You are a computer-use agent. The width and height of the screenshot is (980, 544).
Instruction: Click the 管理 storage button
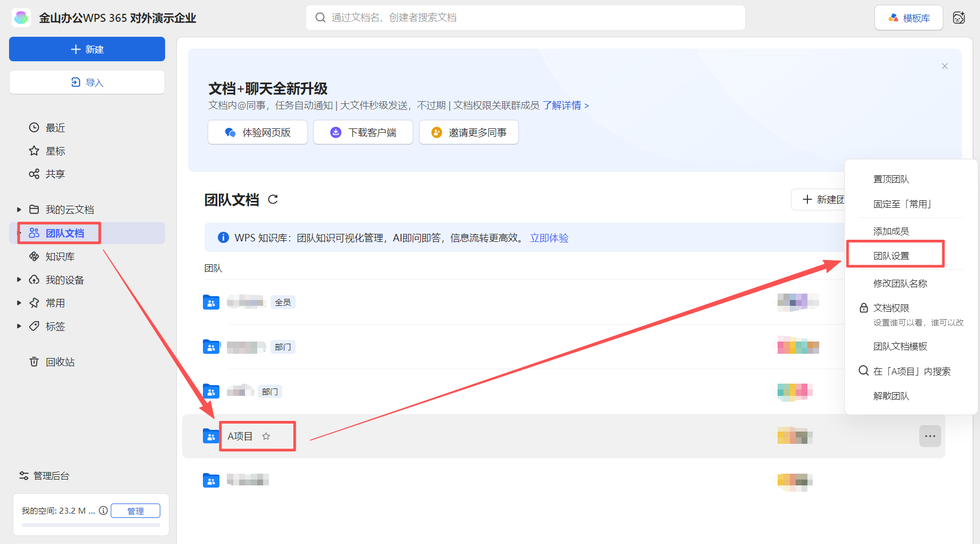click(x=135, y=510)
